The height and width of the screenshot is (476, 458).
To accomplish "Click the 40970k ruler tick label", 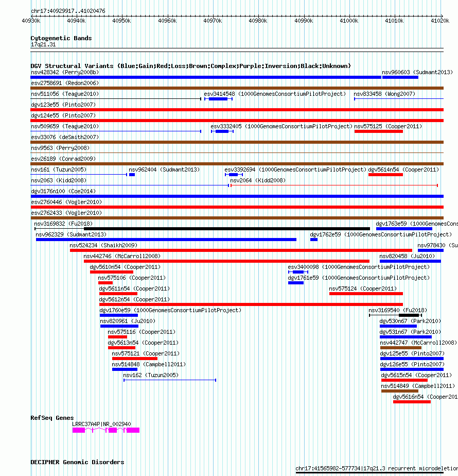I will [x=213, y=21].
